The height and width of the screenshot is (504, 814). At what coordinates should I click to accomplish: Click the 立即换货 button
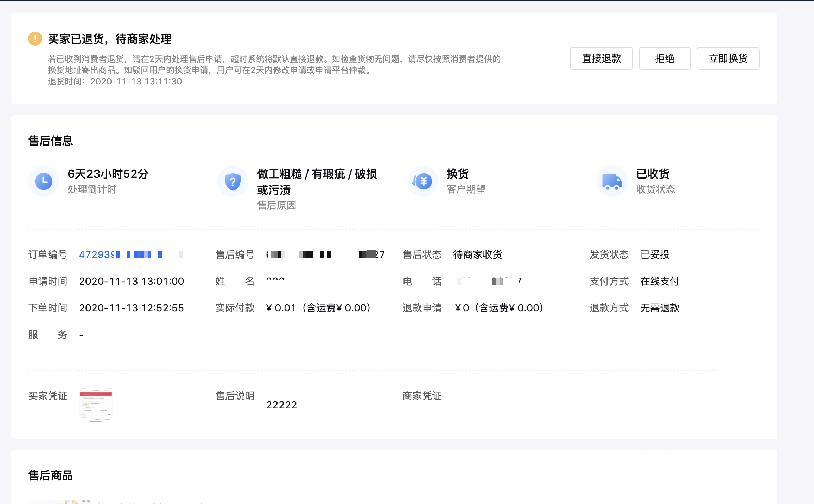(x=728, y=58)
